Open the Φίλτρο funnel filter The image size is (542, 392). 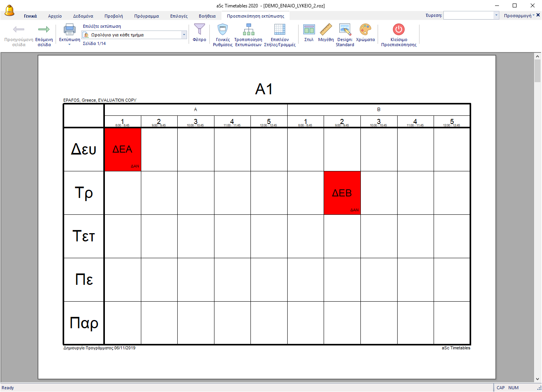199,30
